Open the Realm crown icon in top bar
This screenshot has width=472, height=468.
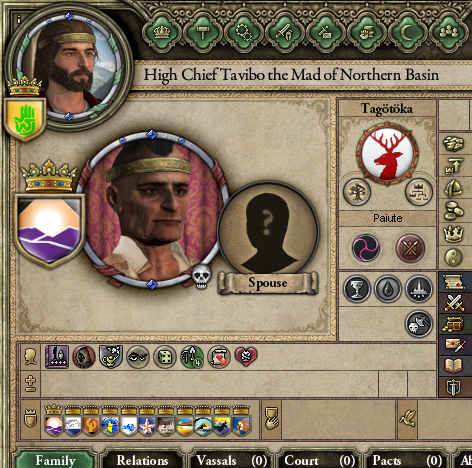[x=162, y=32]
